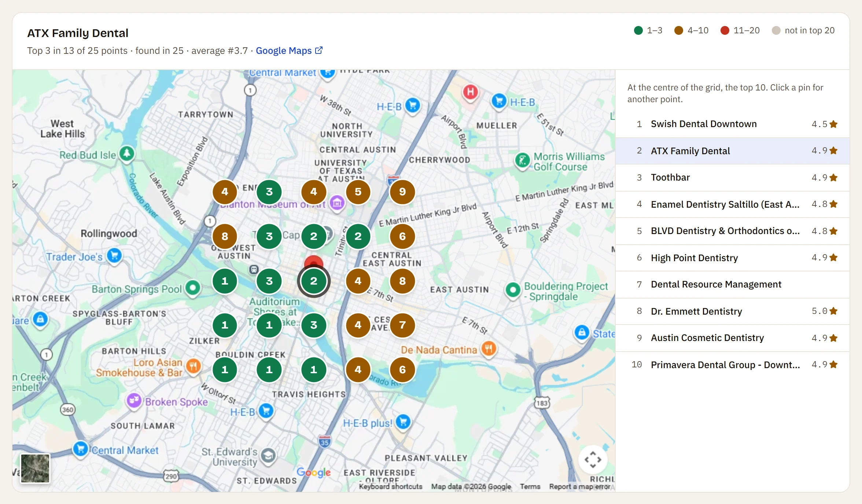Select Dr. Emmett Dentistry row
862x504 pixels.
tap(732, 311)
